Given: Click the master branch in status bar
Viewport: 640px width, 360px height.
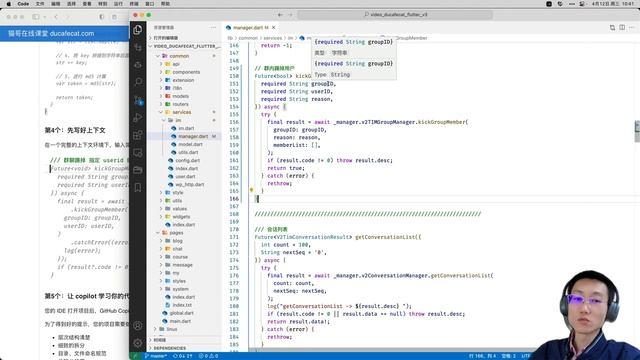Looking at the screenshot, I should (156, 356).
